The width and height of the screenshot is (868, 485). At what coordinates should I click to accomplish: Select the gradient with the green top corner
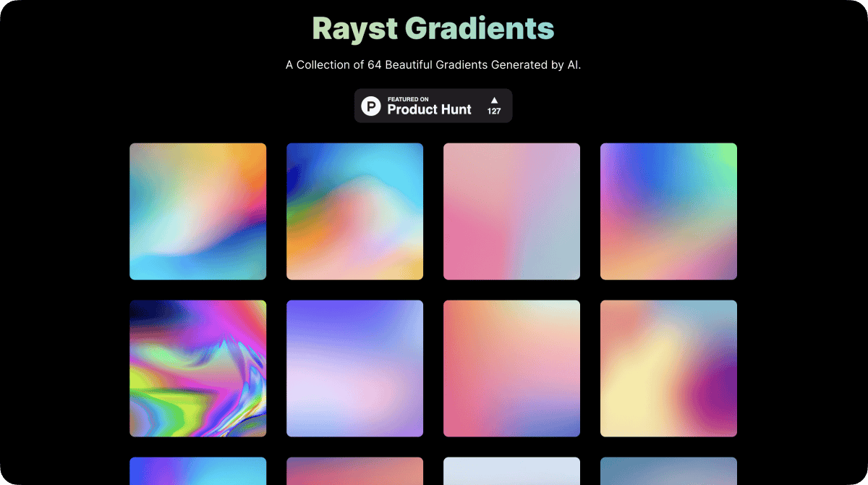pyautogui.click(x=668, y=211)
